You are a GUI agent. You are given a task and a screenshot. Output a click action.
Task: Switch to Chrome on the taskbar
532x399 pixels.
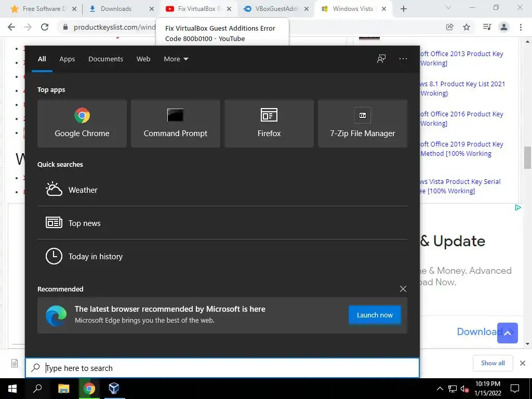[x=89, y=389]
